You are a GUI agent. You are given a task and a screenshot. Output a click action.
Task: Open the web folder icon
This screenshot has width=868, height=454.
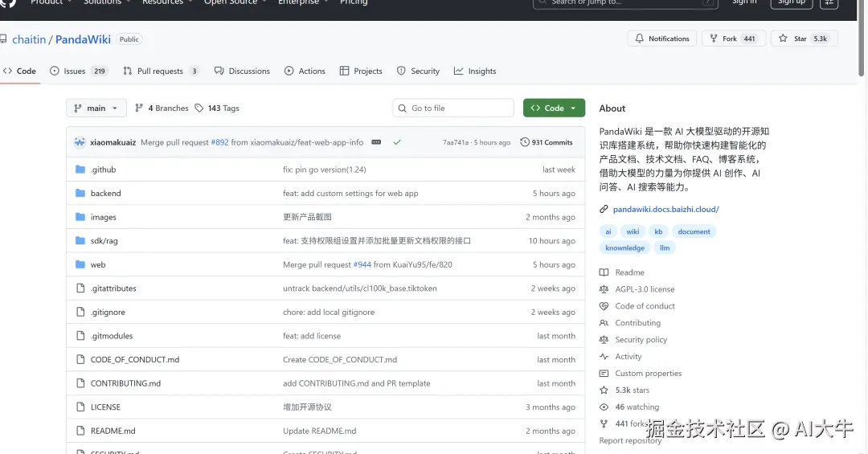(80, 264)
